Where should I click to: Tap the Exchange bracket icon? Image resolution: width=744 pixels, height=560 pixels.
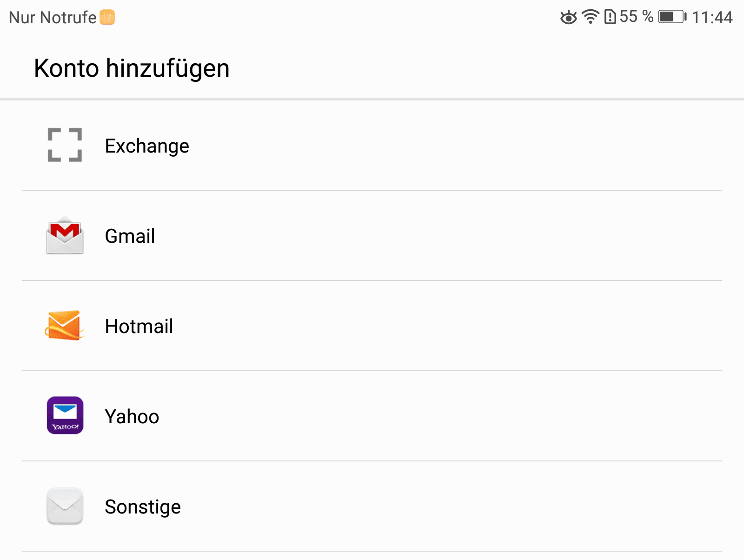[x=65, y=145]
